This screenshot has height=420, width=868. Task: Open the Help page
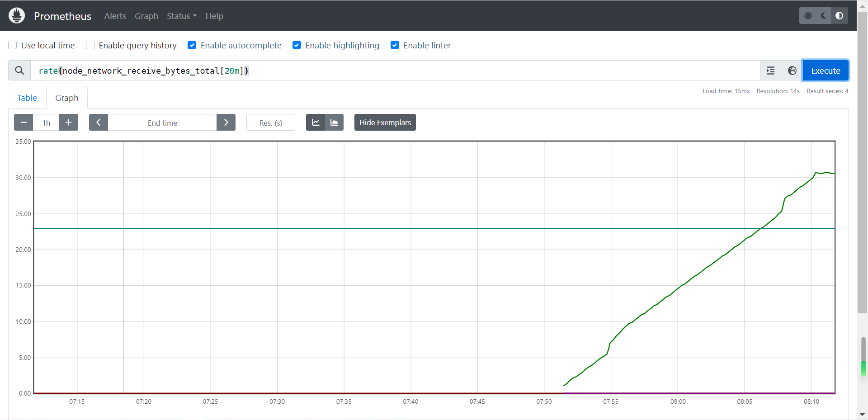click(x=214, y=16)
